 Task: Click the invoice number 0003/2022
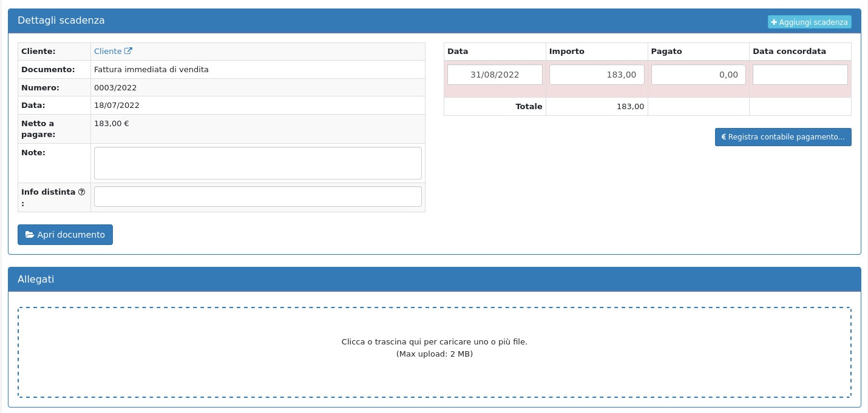coord(115,87)
